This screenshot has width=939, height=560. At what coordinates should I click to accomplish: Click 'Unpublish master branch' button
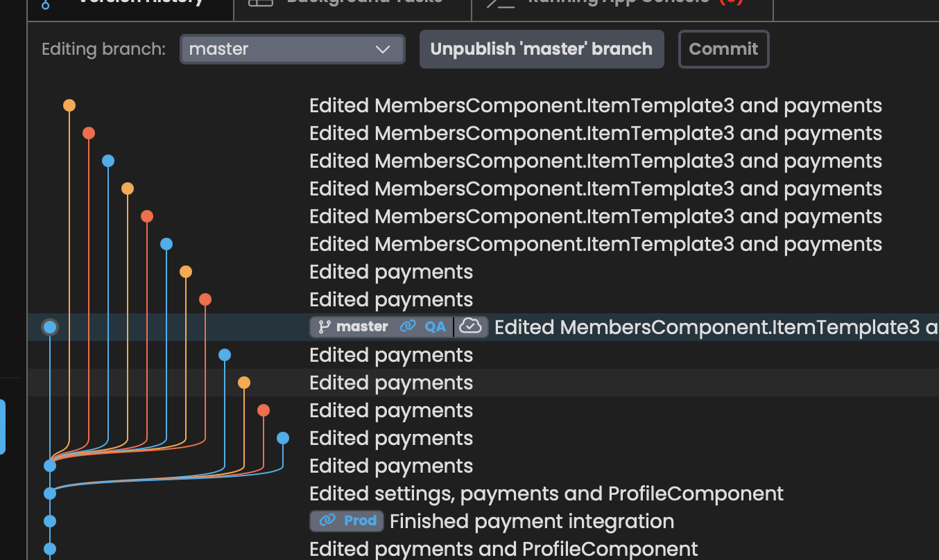pos(542,49)
